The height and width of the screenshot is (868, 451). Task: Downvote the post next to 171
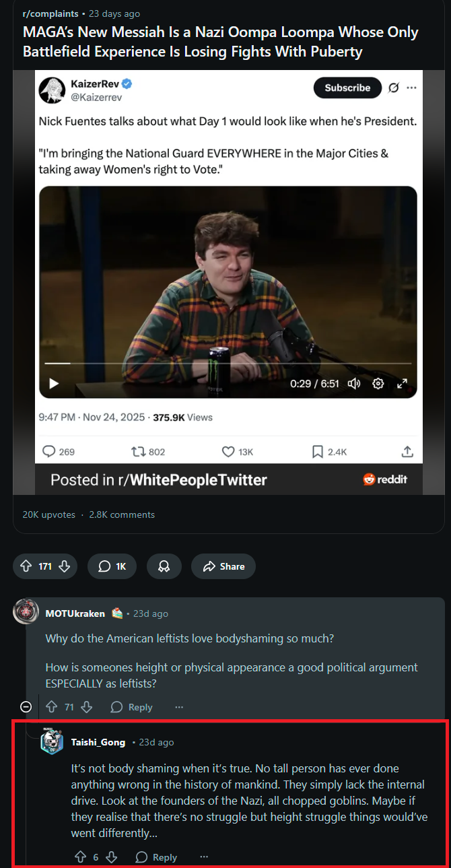[65, 566]
